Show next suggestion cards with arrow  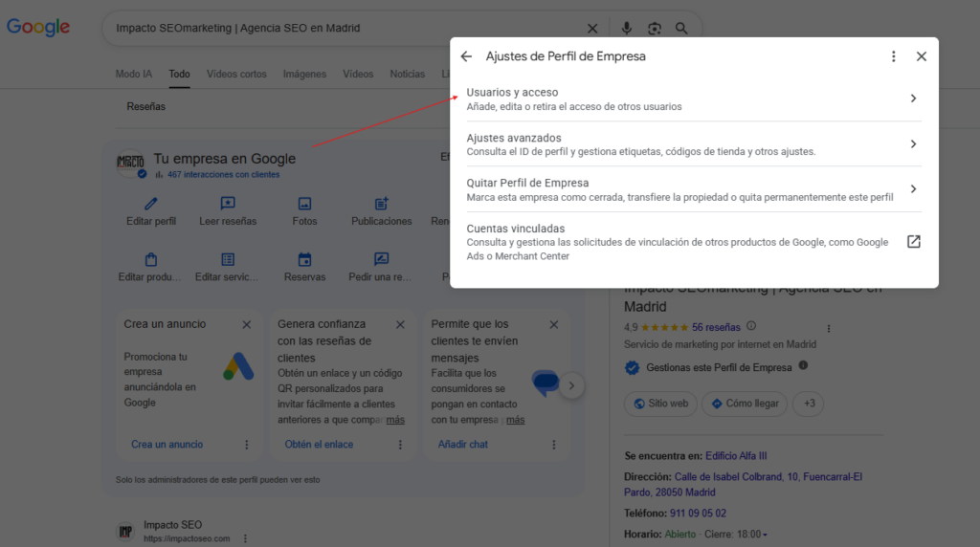(x=571, y=386)
